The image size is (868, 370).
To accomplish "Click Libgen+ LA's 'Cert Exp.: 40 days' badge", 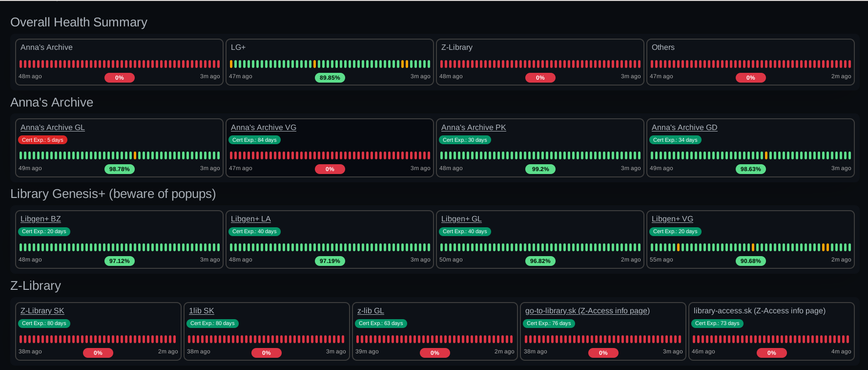I will click(x=254, y=232).
